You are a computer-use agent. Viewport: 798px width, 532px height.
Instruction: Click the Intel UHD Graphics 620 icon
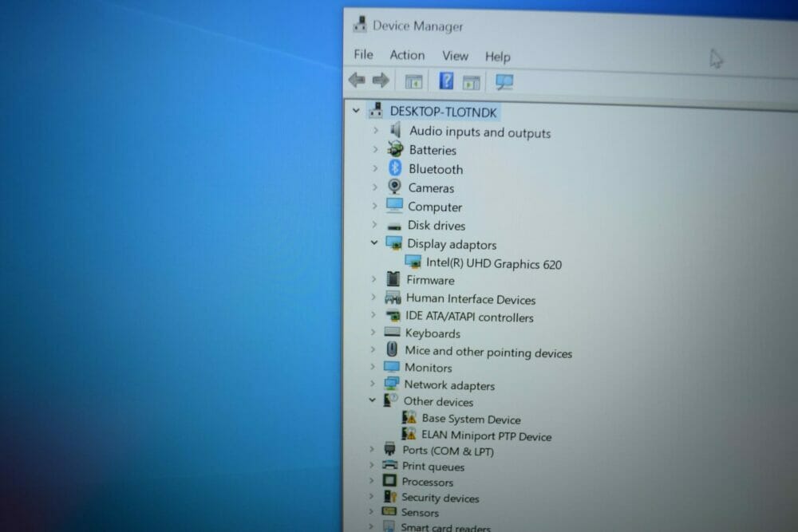(x=413, y=262)
